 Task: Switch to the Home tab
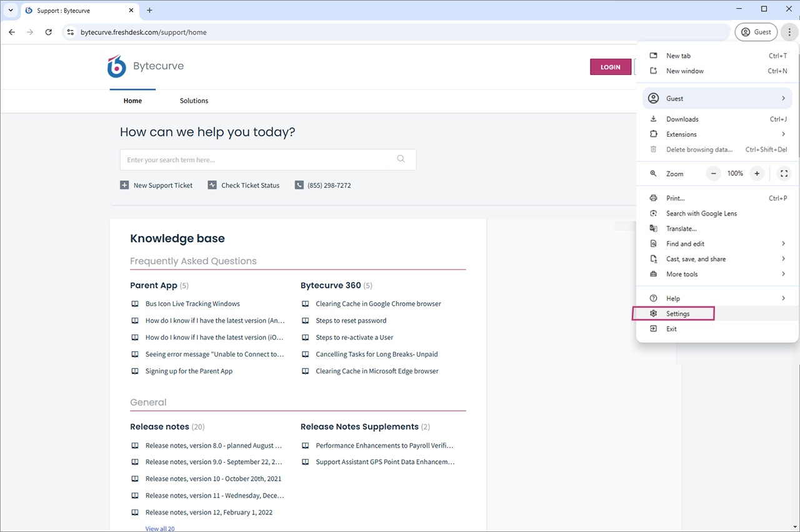pos(132,101)
